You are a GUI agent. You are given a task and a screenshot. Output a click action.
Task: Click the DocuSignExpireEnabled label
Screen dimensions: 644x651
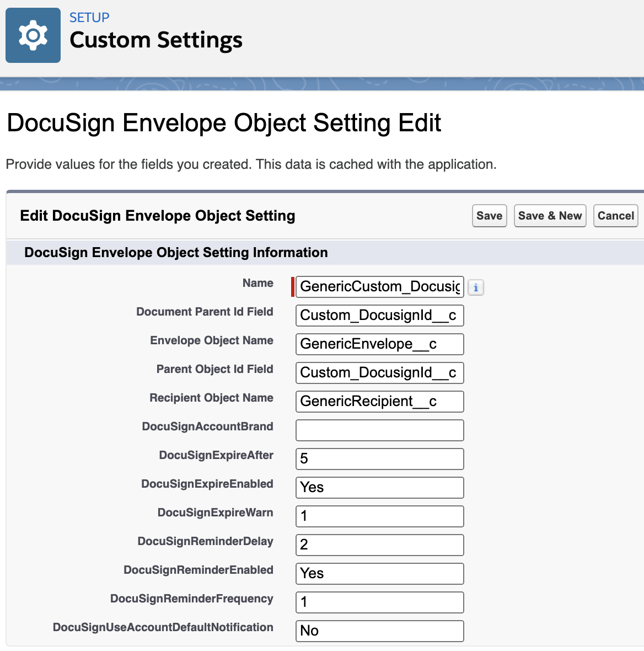pos(207,484)
